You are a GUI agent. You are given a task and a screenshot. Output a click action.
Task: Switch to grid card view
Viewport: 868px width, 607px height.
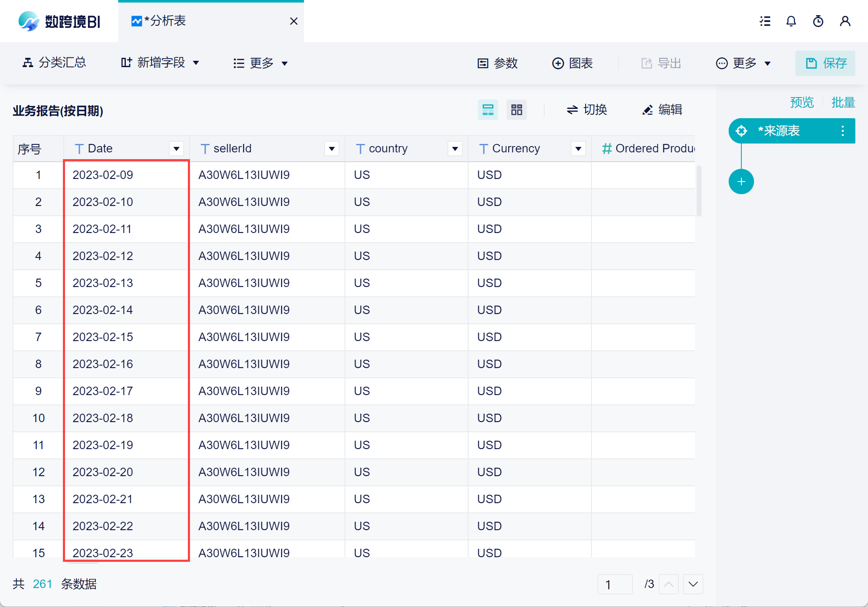pos(516,110)
